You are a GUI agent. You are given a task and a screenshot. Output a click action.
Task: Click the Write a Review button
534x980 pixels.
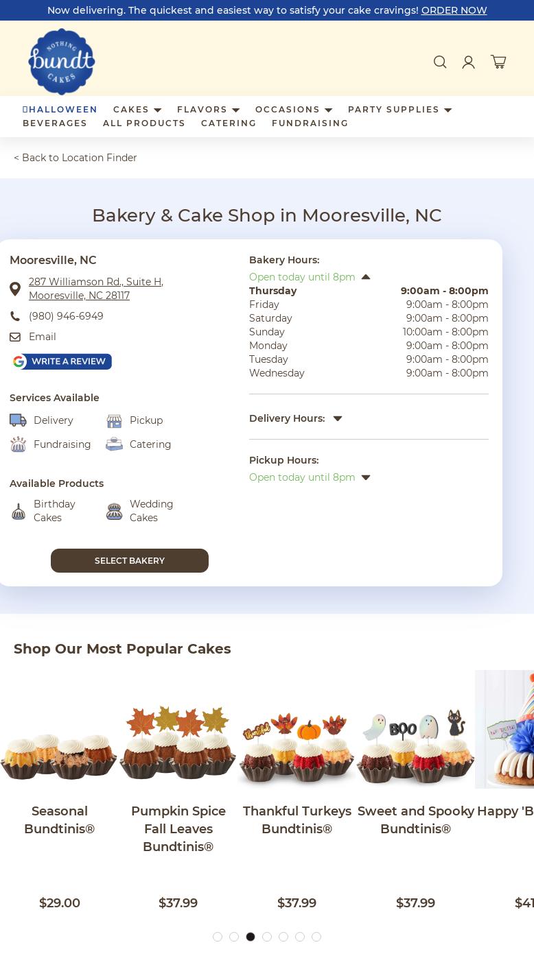pyautogui.click(x=61, y=361)
